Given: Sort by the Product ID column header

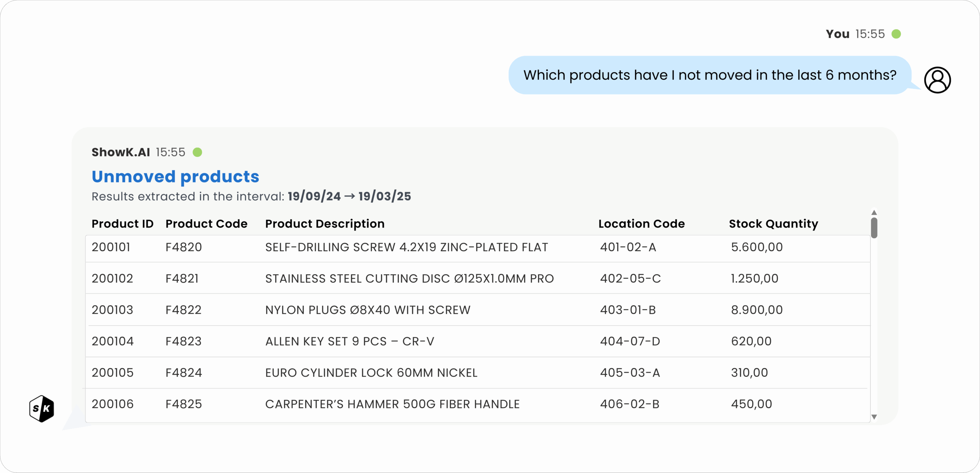Looking at the screenshot, I should [122, 224].
